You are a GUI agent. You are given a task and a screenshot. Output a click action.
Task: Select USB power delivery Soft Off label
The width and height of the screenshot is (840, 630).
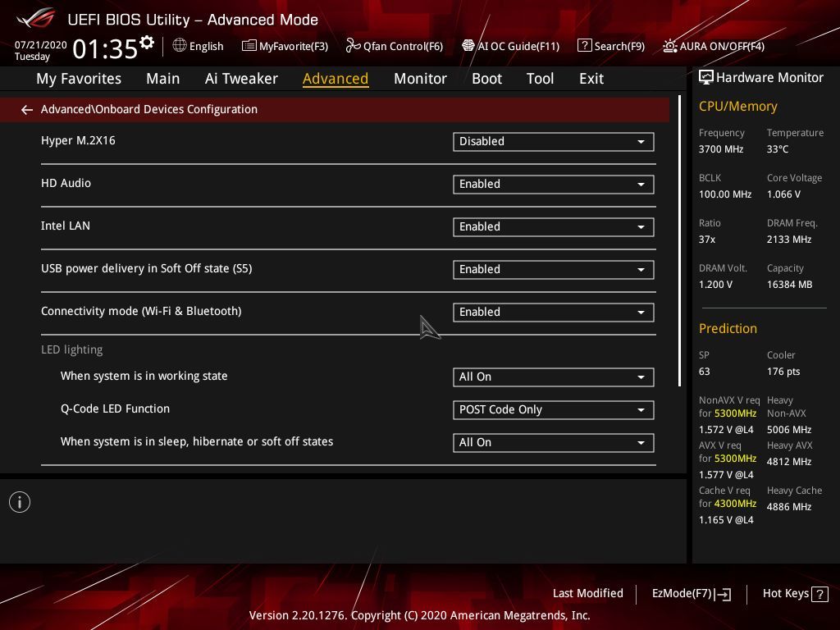(146, 268)
